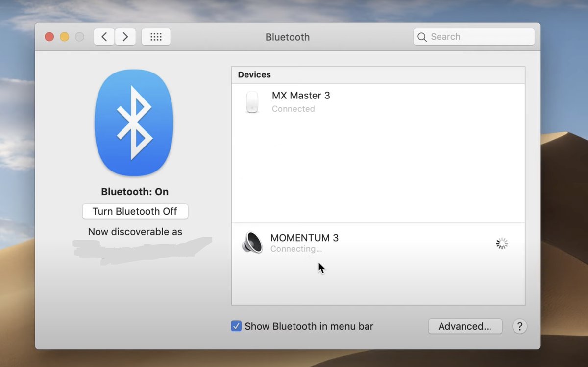This screenshot has height=367, width=588.
Task: Click the Connected status text
Action: 293,109
